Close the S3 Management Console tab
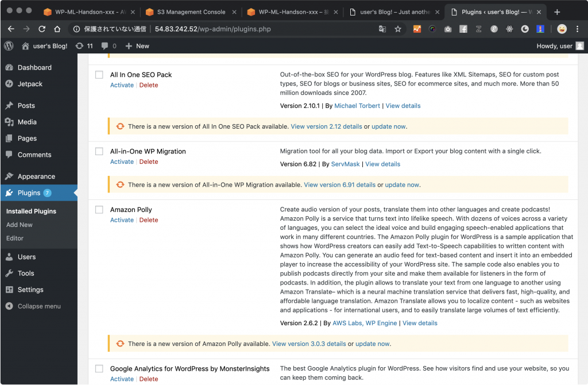This screenshot has width=588, height=385. pyautogui.click(x=234, y=12)
